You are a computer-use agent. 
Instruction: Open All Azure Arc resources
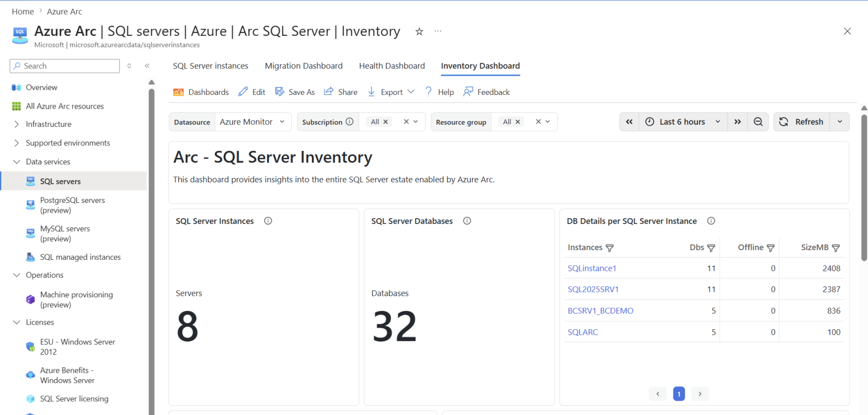[65, 106]
